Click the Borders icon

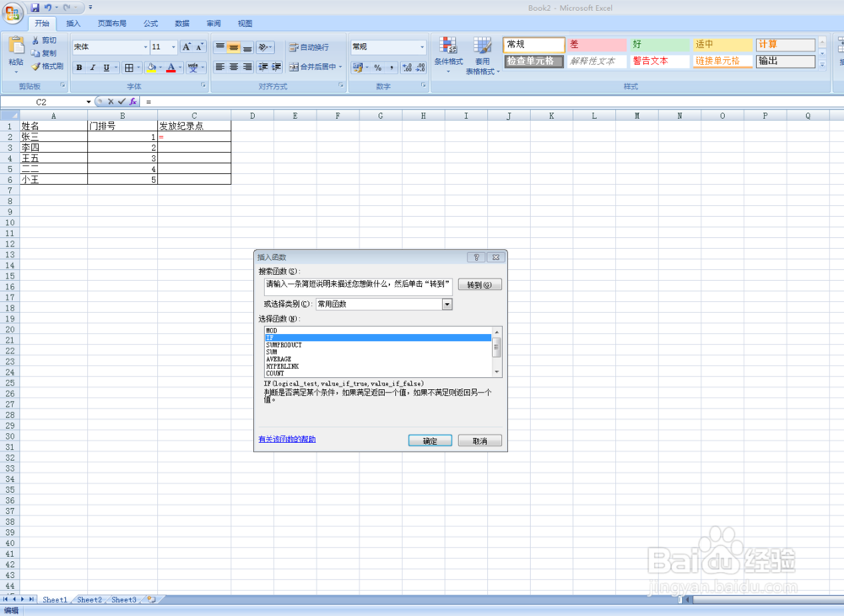point(129,68)
